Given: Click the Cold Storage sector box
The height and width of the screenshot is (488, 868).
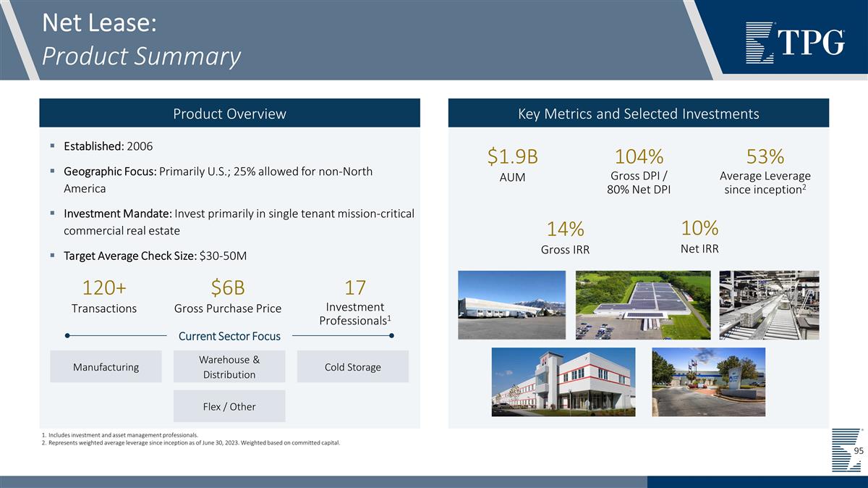Looking at the screenshot, I should click(353, 367).
